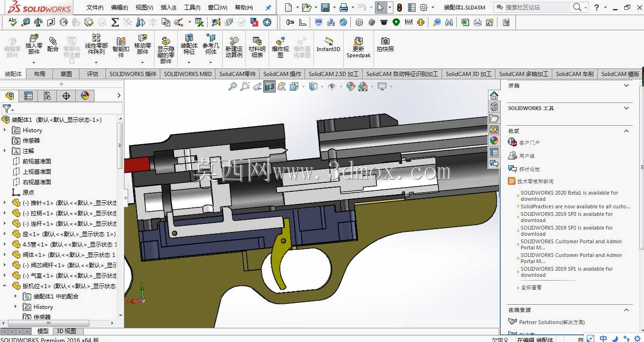644x342 pixels.
Task: Open the 用户组 link
Action: pyautogui.click(x=527, y=155)
